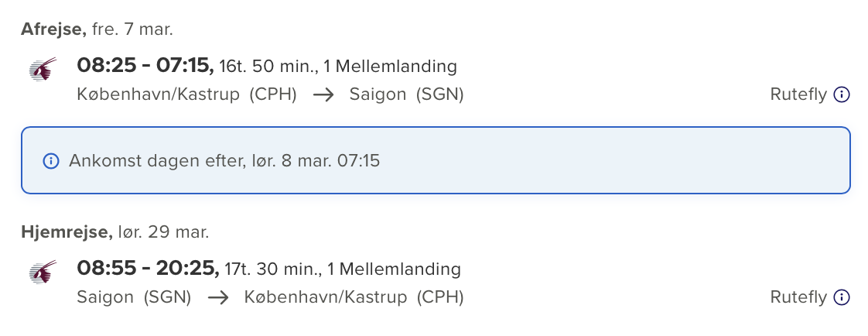This screenshot has width=868, height=336.
Task: Click the arrow between SGN and København on Hjemrejse
Action: point(218,298)
